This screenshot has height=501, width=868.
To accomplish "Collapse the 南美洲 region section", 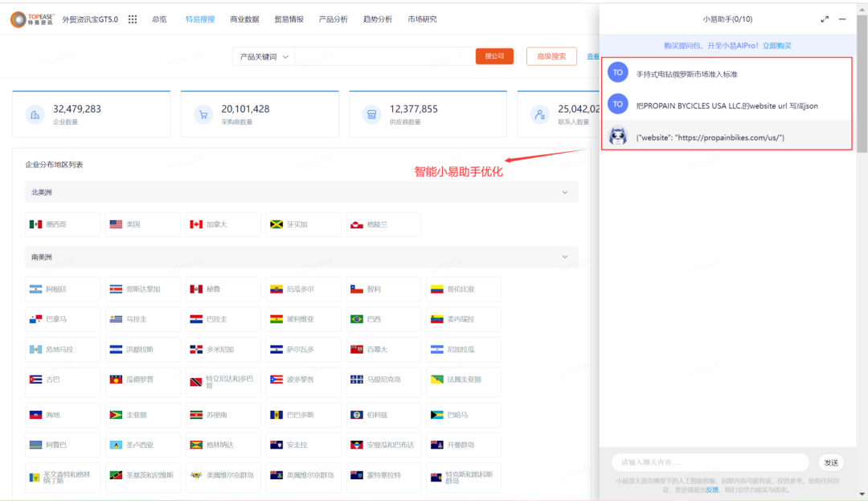I will (x=566, y=258).
